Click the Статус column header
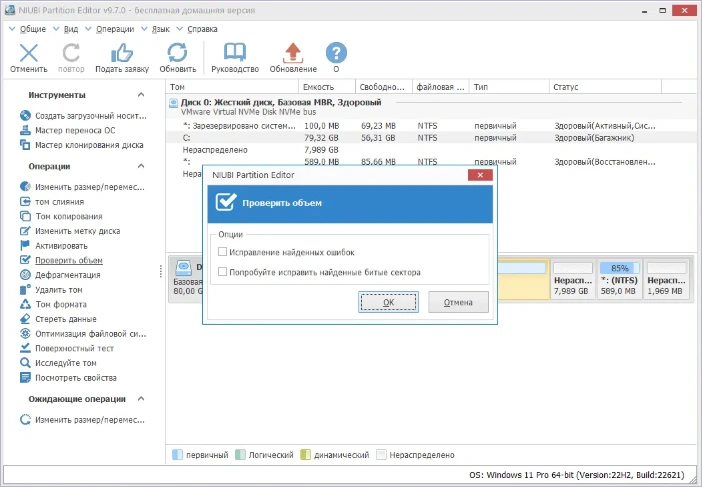 click(605, 87)
